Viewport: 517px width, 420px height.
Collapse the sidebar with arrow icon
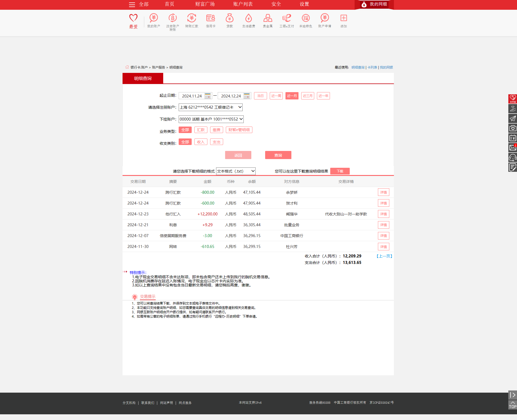click(x=513, y=395)
